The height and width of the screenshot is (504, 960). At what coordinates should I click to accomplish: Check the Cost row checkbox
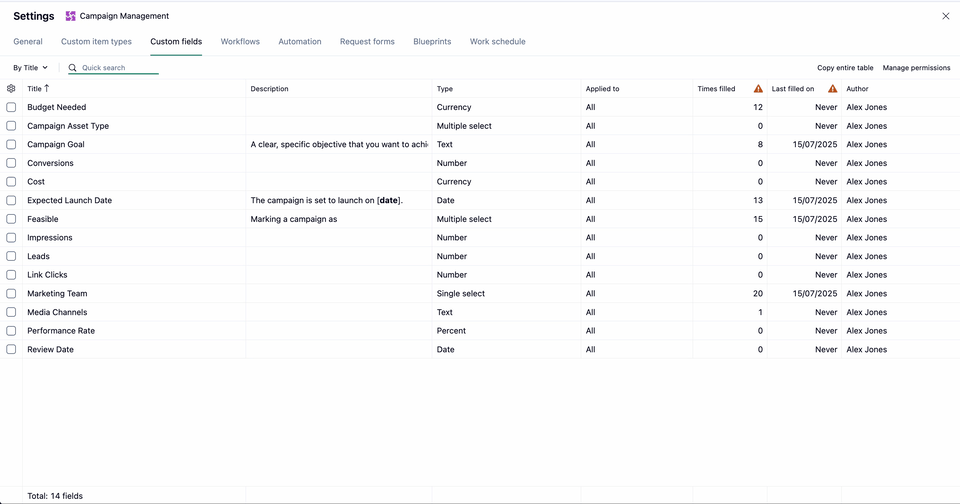pyautogui.click(x=11, y=182)
